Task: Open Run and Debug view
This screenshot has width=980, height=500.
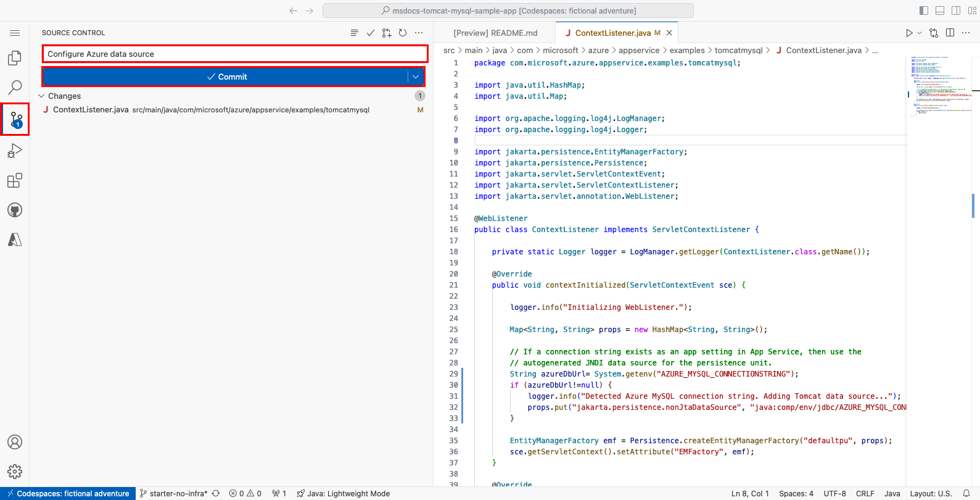Action: (15, 151)
